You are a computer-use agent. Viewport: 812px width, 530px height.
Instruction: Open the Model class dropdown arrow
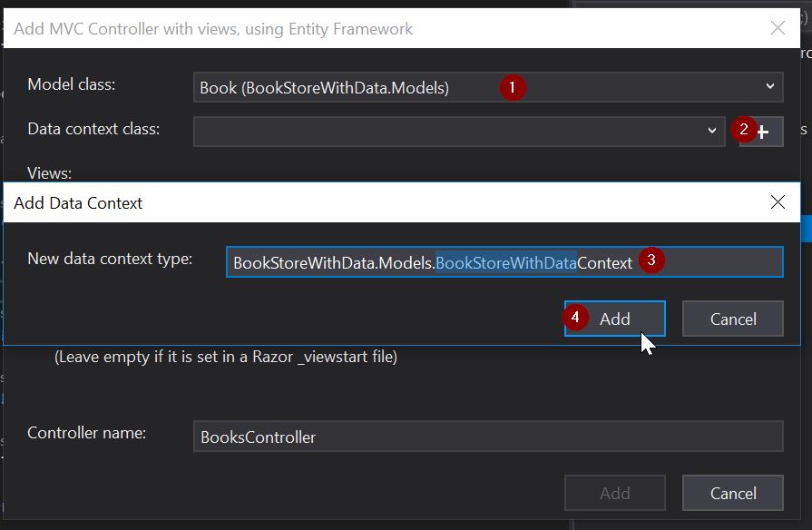pos(769,87)
